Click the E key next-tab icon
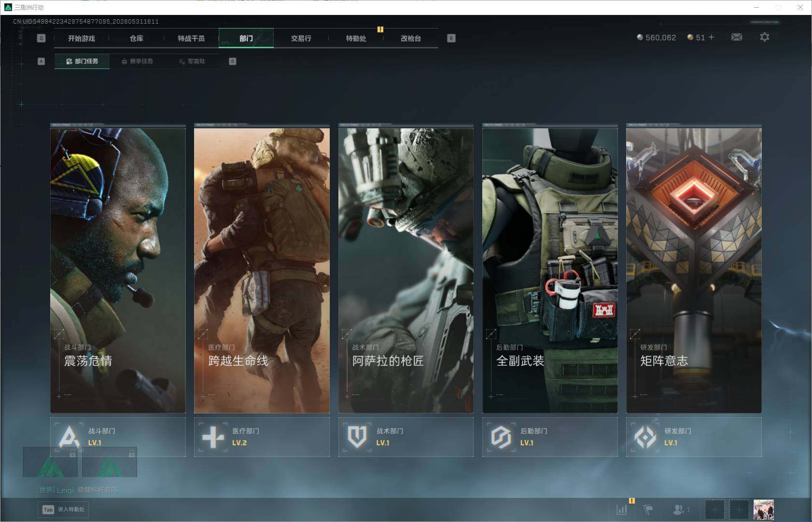Viewport: 812px width, 522px height. tap(451, 38)
